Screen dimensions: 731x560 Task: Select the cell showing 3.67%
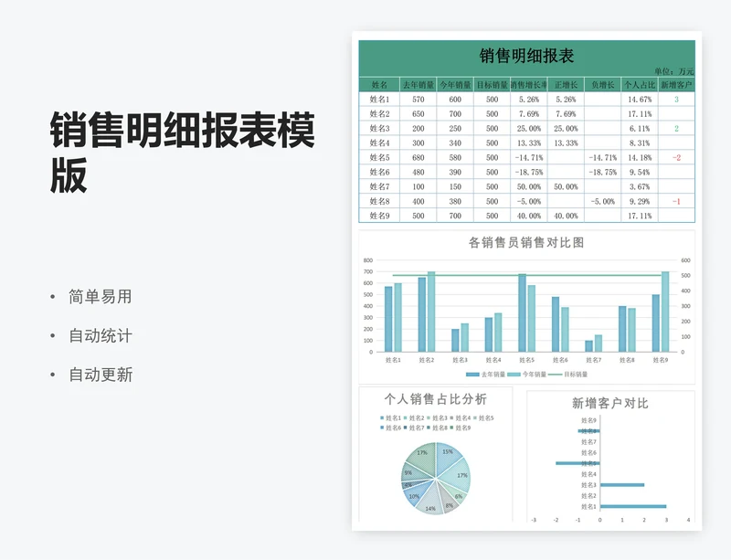(x=639, y=186)
